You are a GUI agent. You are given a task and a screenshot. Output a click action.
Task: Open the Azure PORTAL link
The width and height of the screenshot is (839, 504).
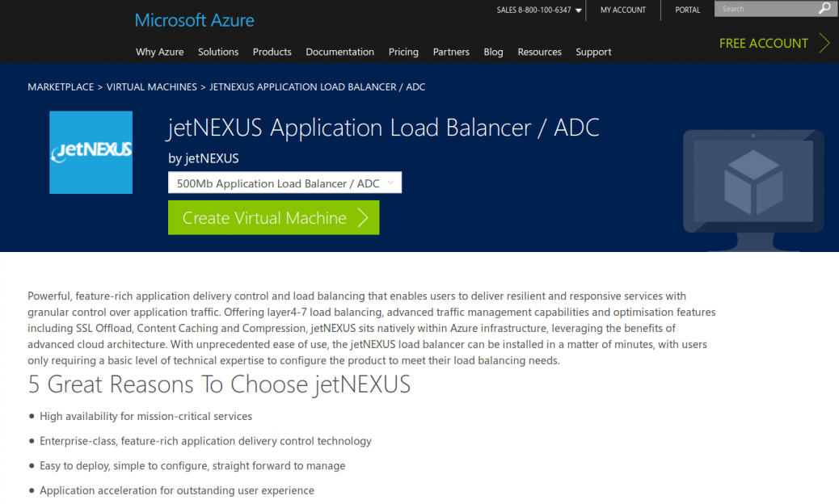(687, 10)
